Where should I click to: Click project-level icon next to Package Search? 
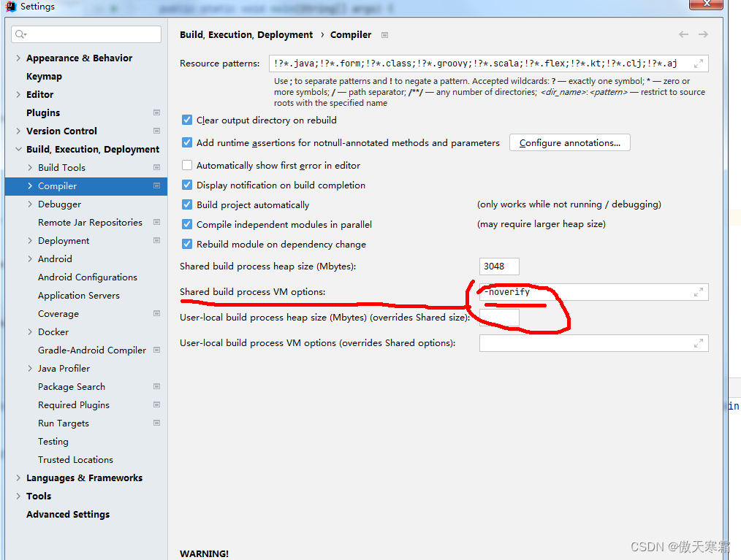[x=157, y=386]
